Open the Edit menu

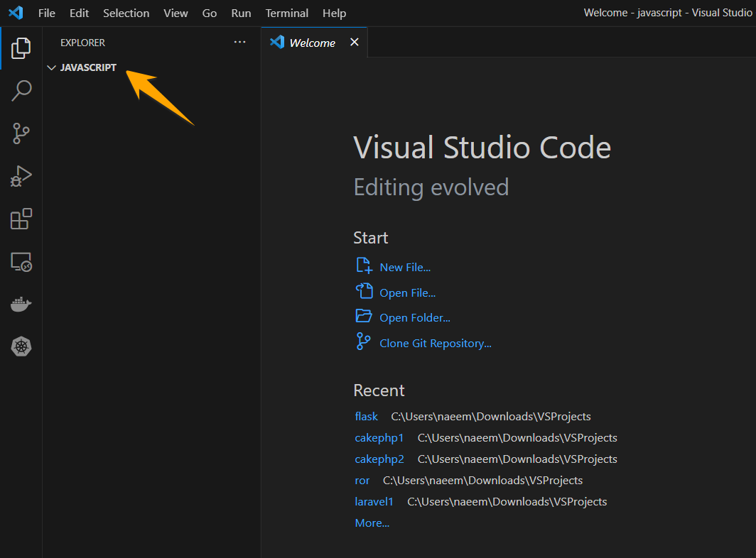coord(79,13)
